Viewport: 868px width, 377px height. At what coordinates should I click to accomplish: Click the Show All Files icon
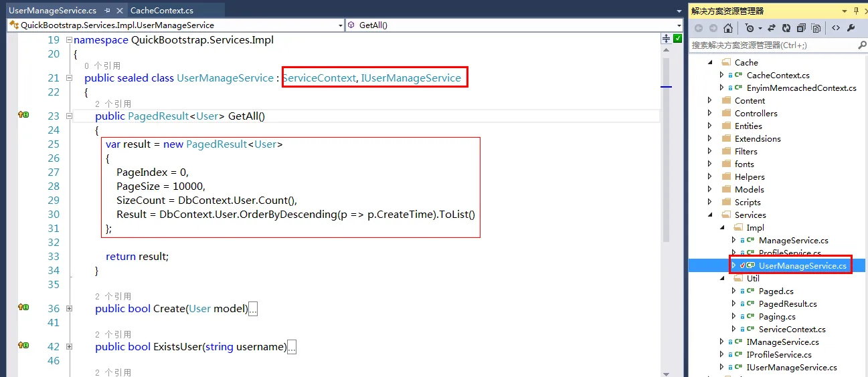[x=816, y=28]
